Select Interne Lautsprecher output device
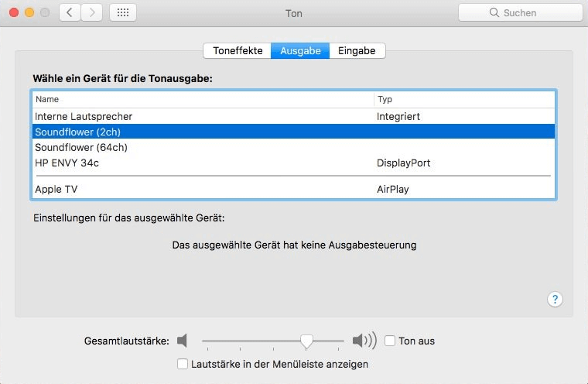 pyautogui.click(x=84, y=116)
